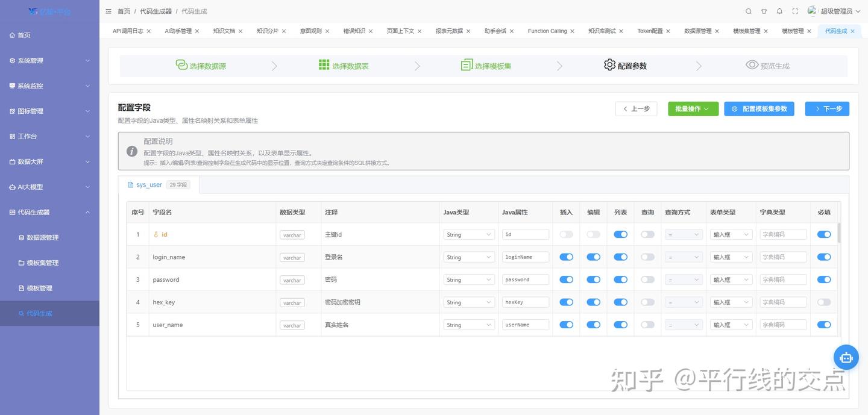Close the API调用日志 tab

(x=149, y=31)
